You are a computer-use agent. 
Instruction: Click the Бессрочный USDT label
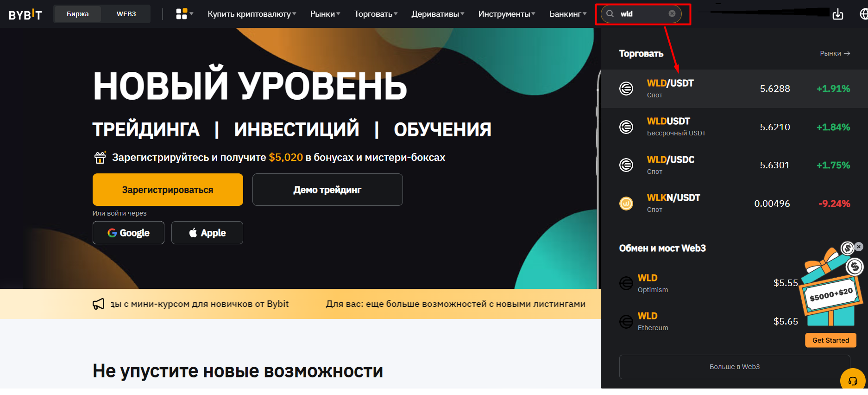[x=676, y=133]
